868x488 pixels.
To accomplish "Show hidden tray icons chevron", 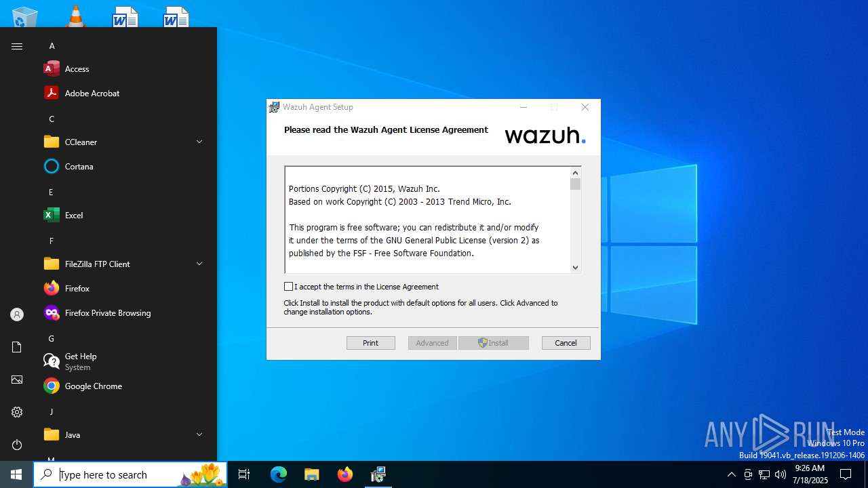I will (731, 474).
